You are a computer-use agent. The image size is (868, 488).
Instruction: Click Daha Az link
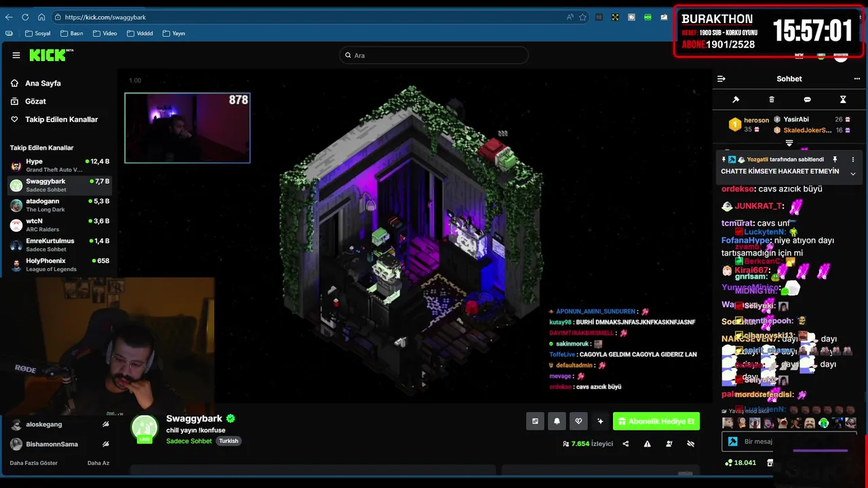click(x=98, y=463)
